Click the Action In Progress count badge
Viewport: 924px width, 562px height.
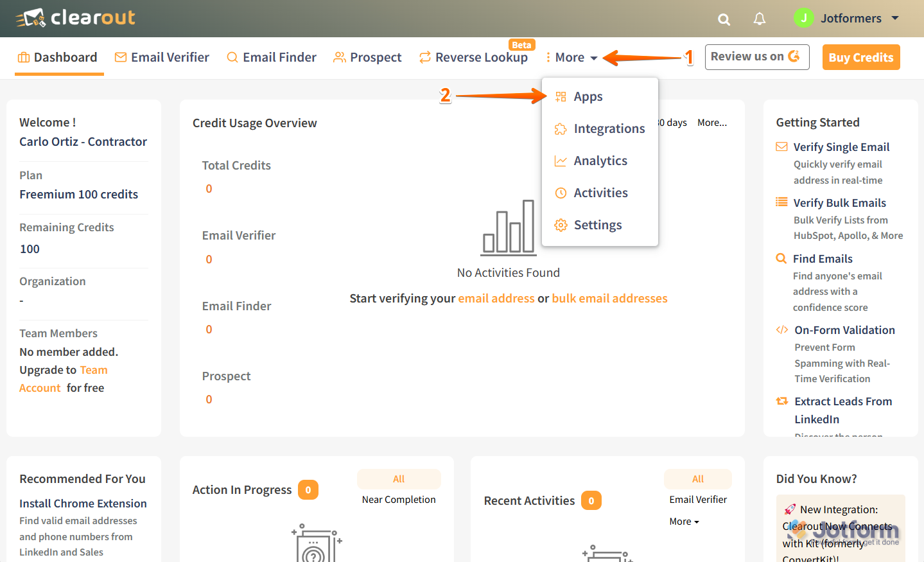(x=308, y=490)
